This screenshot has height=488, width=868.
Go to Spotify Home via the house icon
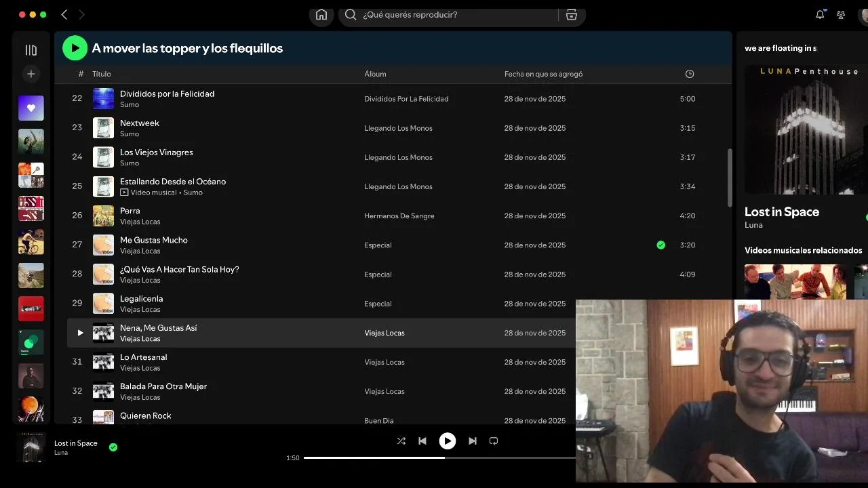pos(321,15)
